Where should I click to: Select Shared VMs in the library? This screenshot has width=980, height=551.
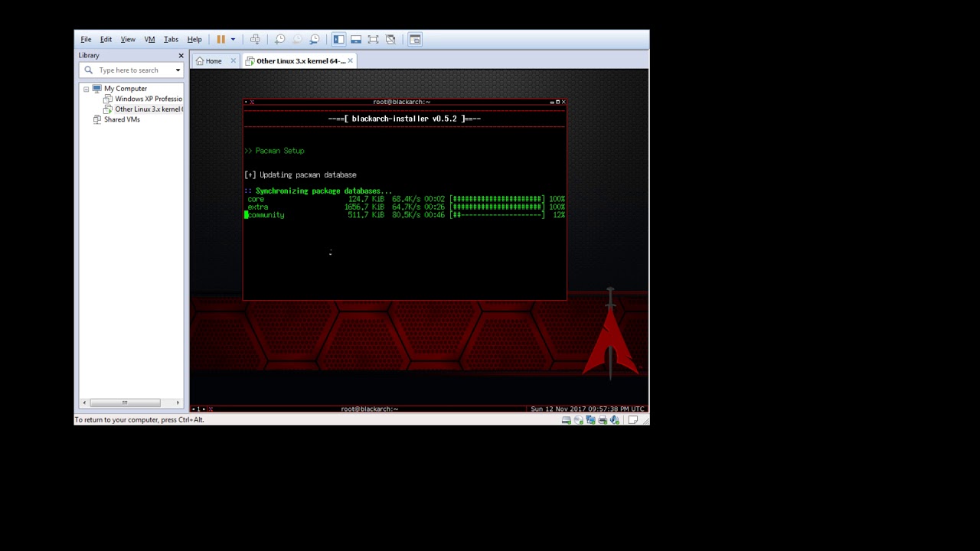pyautogui.click(x=122, y=119)
